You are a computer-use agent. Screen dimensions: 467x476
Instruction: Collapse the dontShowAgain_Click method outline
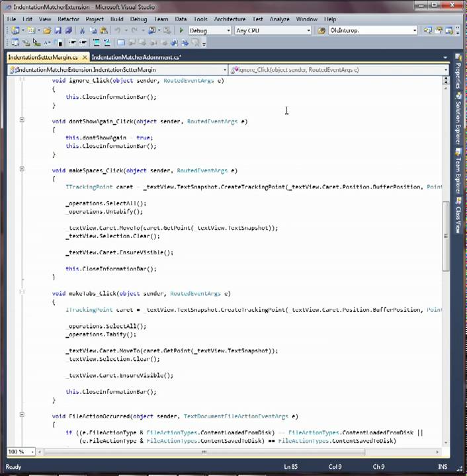click(22, 120)
